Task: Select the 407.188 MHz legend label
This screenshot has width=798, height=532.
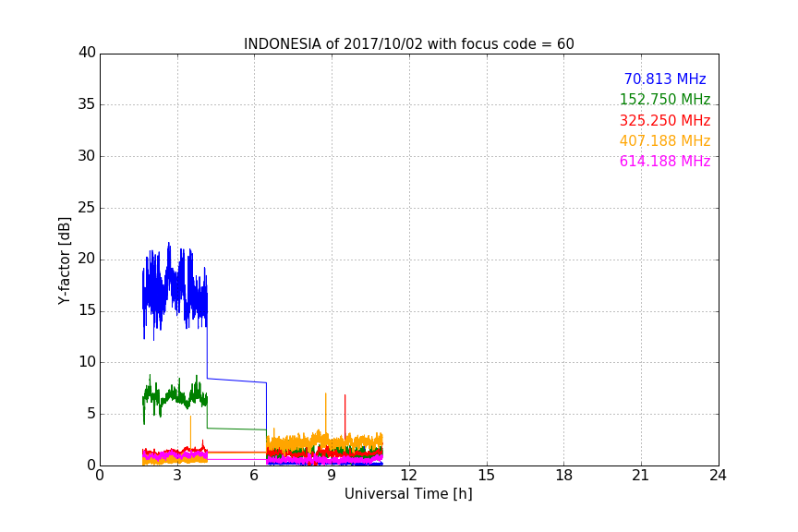Action: pos(665,141)
